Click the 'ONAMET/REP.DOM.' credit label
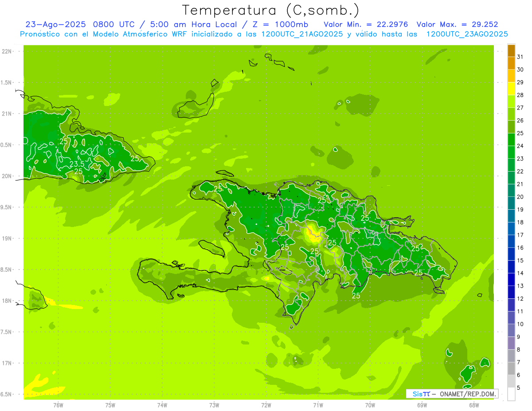 pos(468,394)
